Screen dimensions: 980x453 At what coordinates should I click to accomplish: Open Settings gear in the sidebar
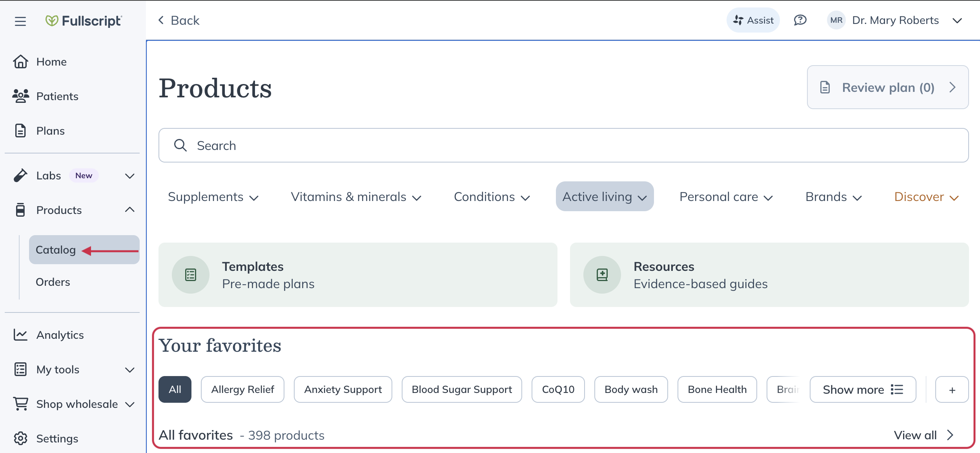pyautogui.click(x=20, y=438)
